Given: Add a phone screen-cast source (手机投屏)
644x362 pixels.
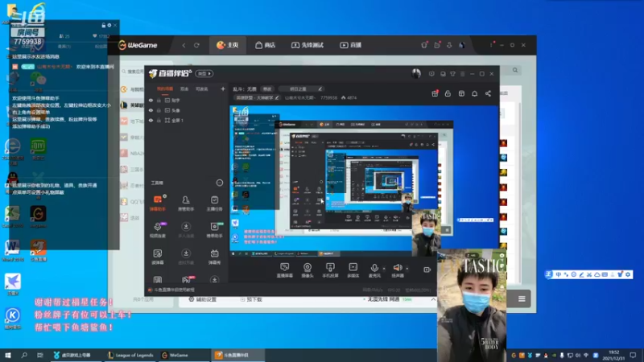Looking at the screenshot, I should tap(330, 270).
